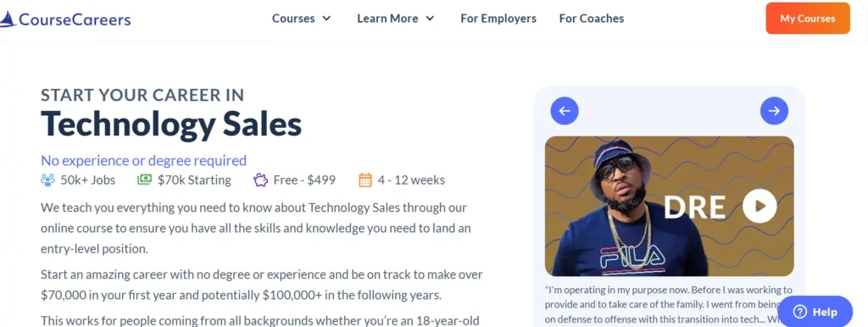Click the question mark Help icon
868x327 pixels.
click(x=800, y=312)
